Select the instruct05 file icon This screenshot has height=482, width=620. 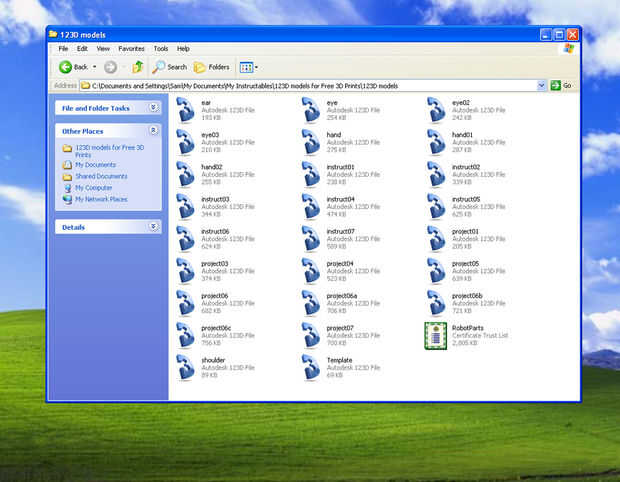click(436, 207)
